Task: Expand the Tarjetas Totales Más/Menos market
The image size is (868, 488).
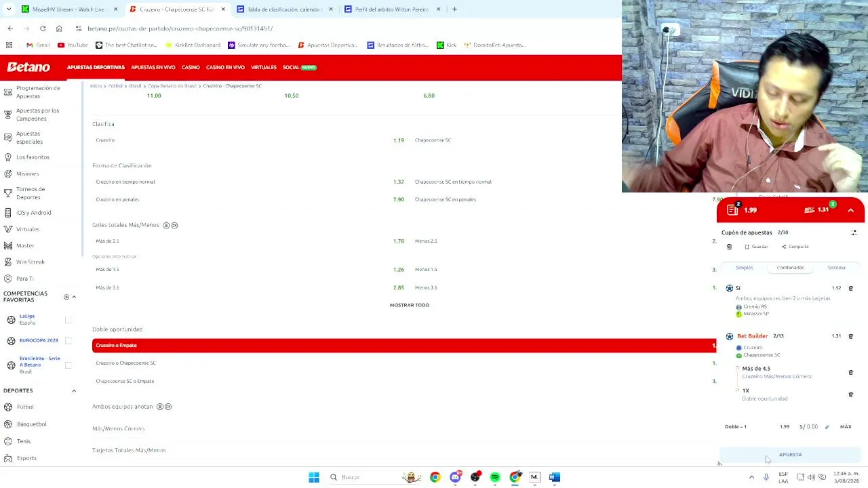Action: (x=129, y=450)
